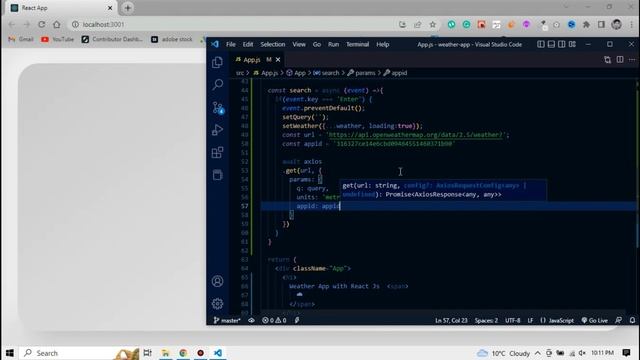Click the feedback icon in status bar
The height and width of the screenshot is (360, 640).
coord(619,320)
